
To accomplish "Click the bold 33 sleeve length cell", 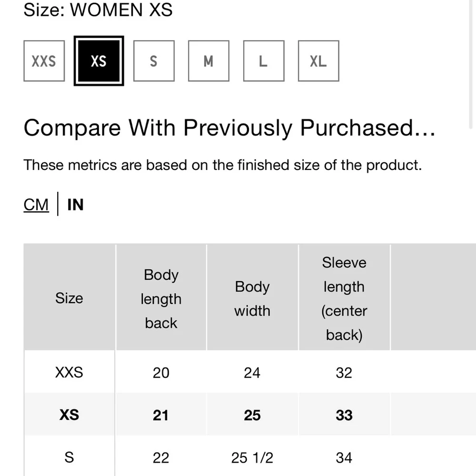I will point(344,415).
